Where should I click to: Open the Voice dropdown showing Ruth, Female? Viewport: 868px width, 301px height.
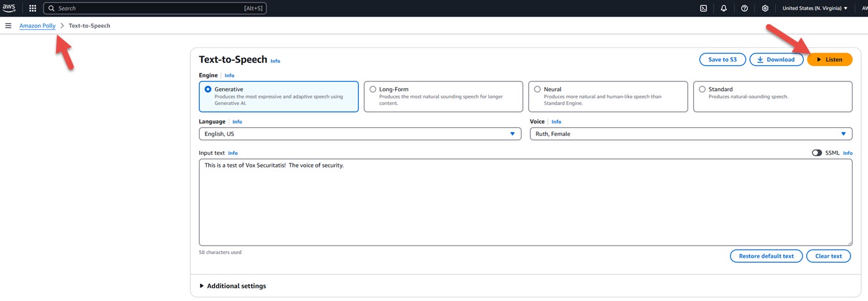point(691,133)
